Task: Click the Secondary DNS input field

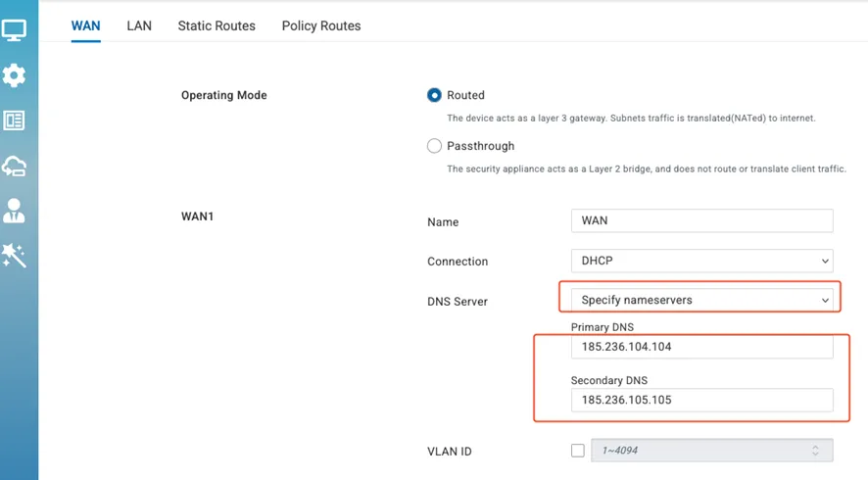Action: (701, 400)
